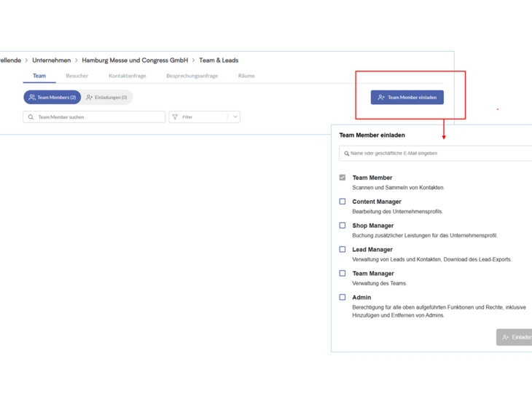This screenshot has height=399, width=532.
Task: Click the Unternehmen breadcrumb link
Action: [52, 60]
